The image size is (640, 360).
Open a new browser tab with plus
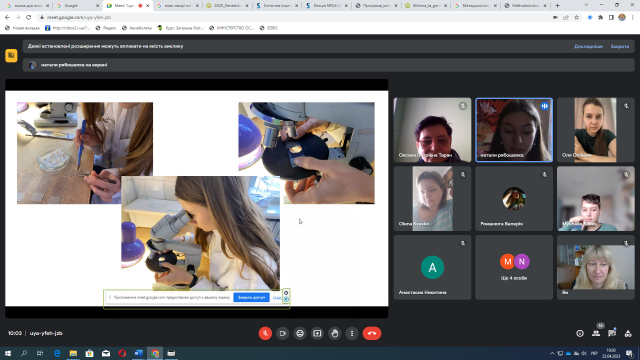click(558, 6)
